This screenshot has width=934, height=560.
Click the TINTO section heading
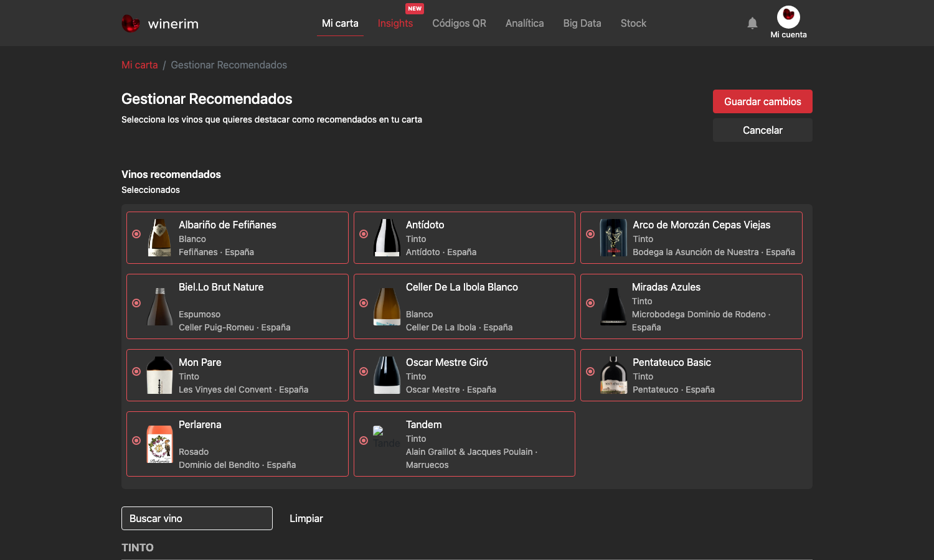click(138, 548)
